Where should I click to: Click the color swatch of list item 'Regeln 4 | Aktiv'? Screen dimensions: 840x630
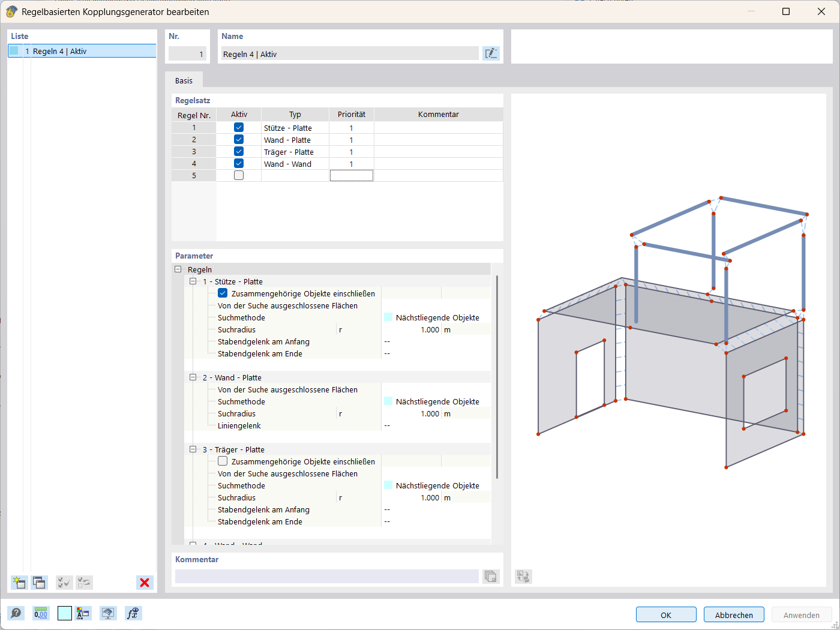tap(14, 51)
